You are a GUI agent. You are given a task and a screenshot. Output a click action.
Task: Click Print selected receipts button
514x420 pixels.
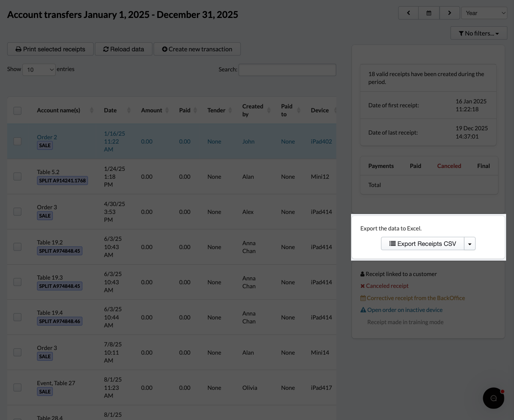(51, 49)
